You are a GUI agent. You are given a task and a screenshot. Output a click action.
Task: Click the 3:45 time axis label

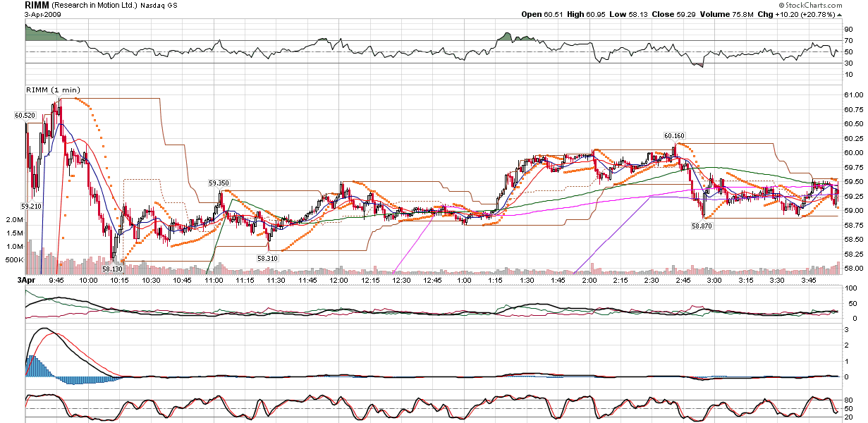pos(808,280)
